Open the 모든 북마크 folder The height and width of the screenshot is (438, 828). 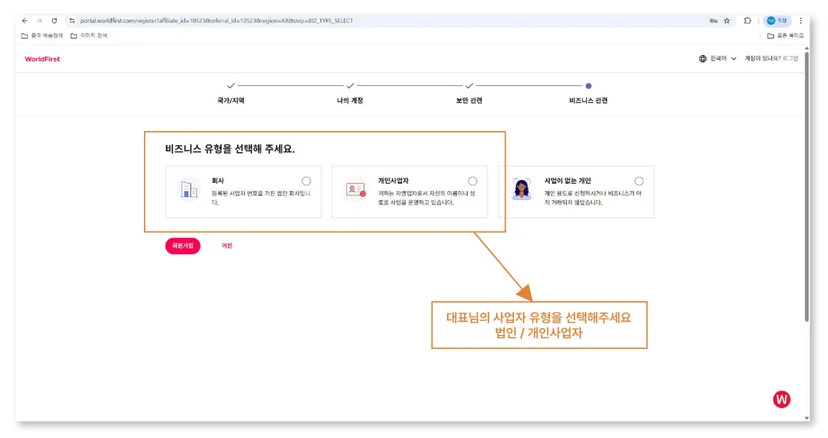click(785, 35)
